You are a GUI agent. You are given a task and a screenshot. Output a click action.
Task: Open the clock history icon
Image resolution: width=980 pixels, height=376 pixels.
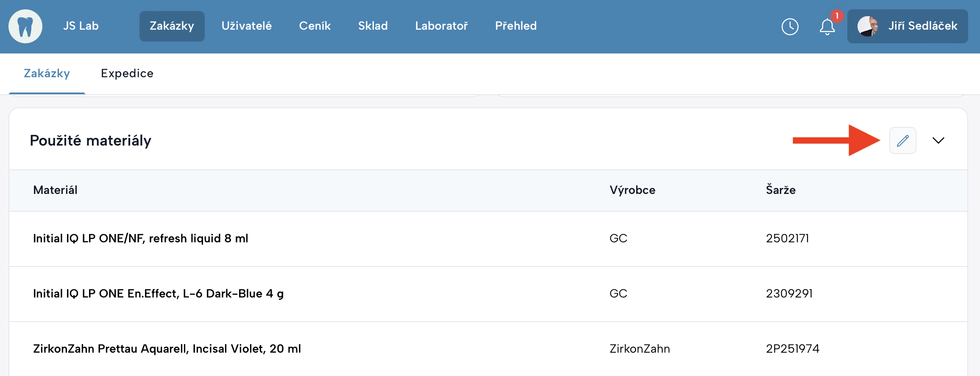tap(790, 27)
